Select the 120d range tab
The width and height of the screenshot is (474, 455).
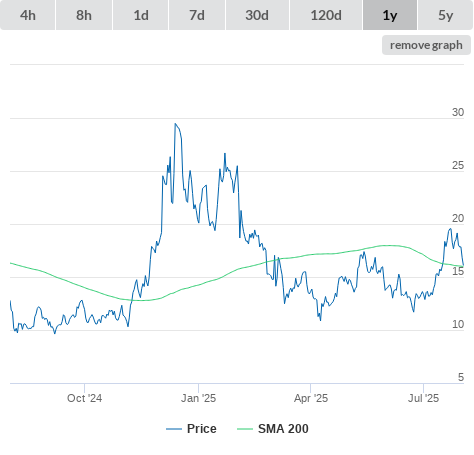pyautogui.click(x=326, y=15)
